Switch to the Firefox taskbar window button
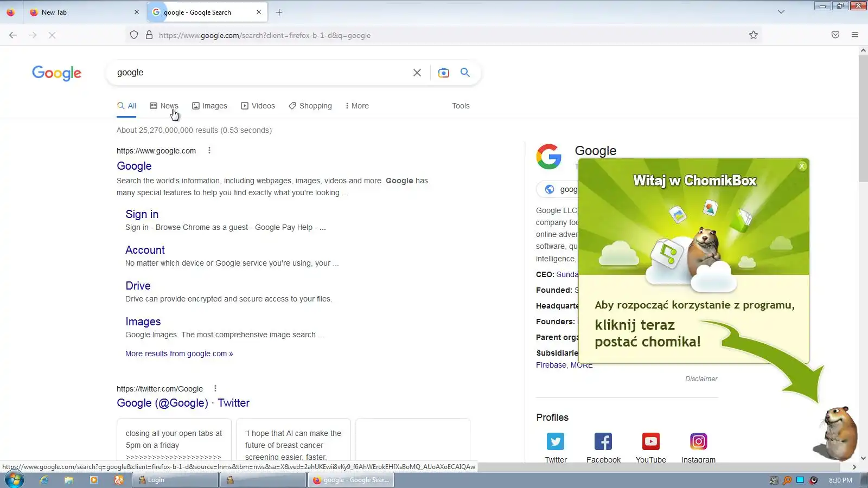The width and height of the screenshot is (868, 488). tap(351, 480)
